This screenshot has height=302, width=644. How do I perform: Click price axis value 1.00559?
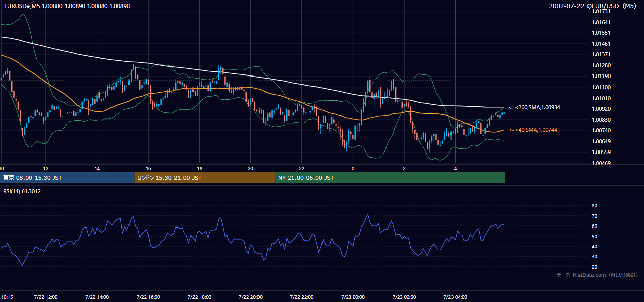point(602,152)
